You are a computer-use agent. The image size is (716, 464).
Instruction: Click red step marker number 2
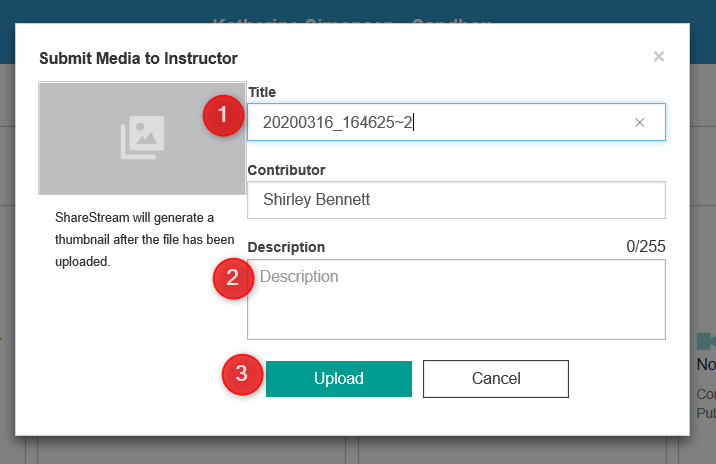tap(233, 279)
